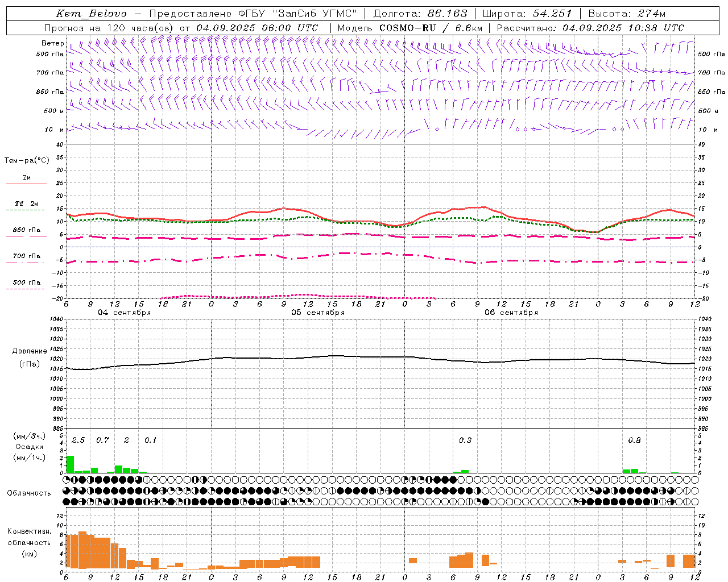The height and width of the screenshot is (582, 728).
Task: Click the Ветер wind panel label
Action: 52,43
